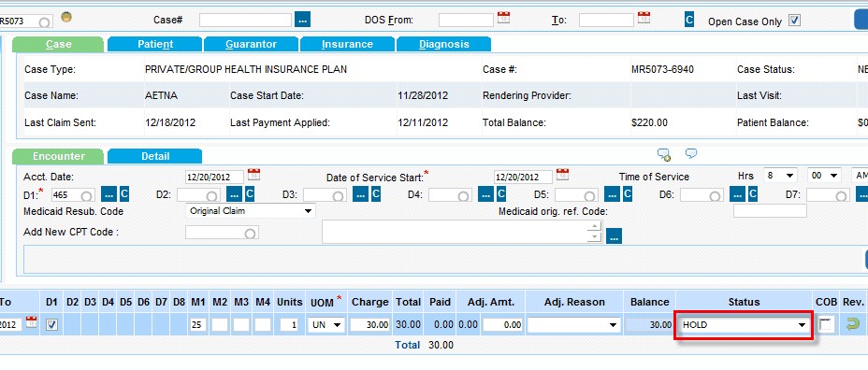The width and height of the screenshot is (868, 370).
Task: Click the Balance column header
Action: 650,302
